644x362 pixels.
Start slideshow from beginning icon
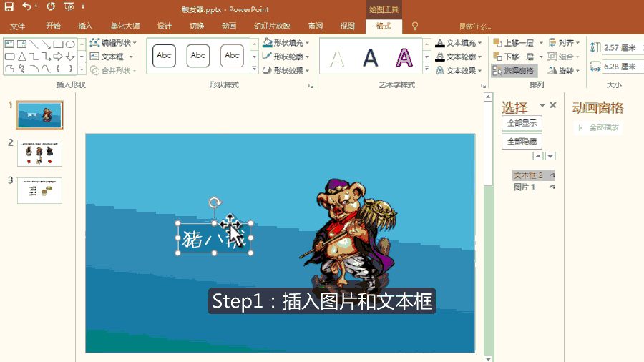[x=69, y=6]
